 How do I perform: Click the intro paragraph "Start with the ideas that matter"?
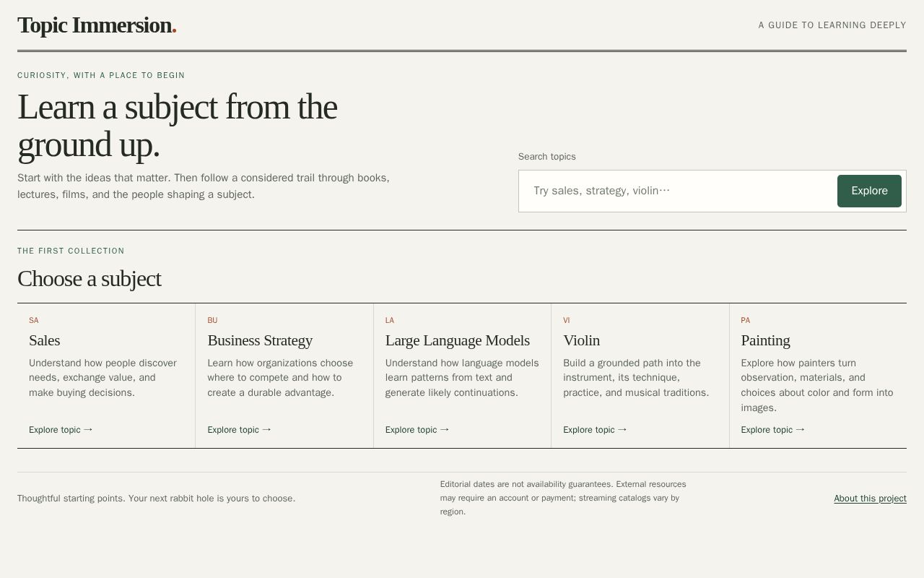click(x=204, y=186)
